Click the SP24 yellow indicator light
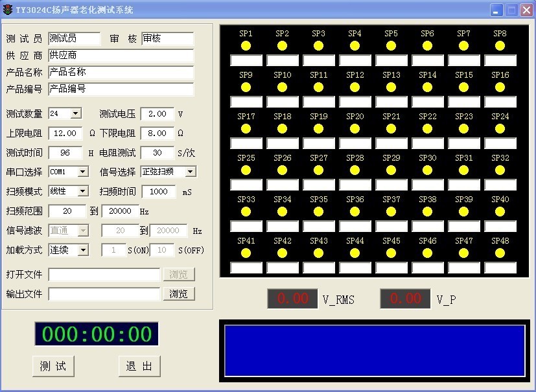Image resolution: width=536 pixels, height=392 pixels. tap(500, 129)
